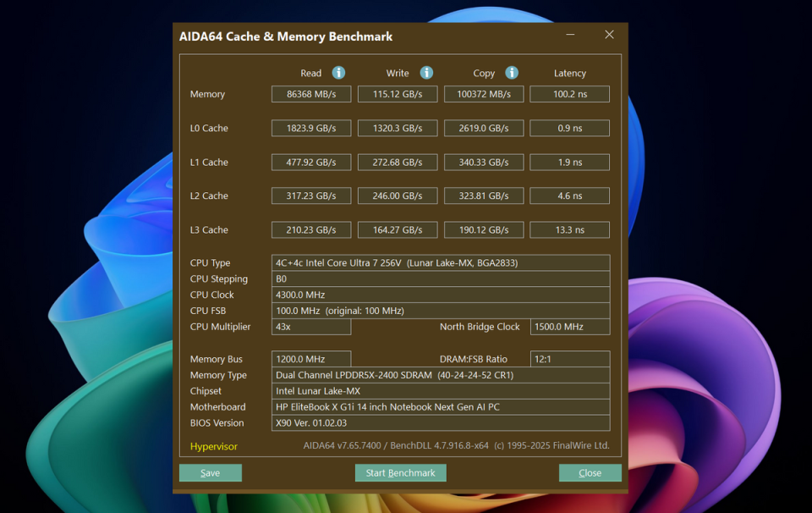
Task: Click the Write info icon
Action: tap(426, 73)
